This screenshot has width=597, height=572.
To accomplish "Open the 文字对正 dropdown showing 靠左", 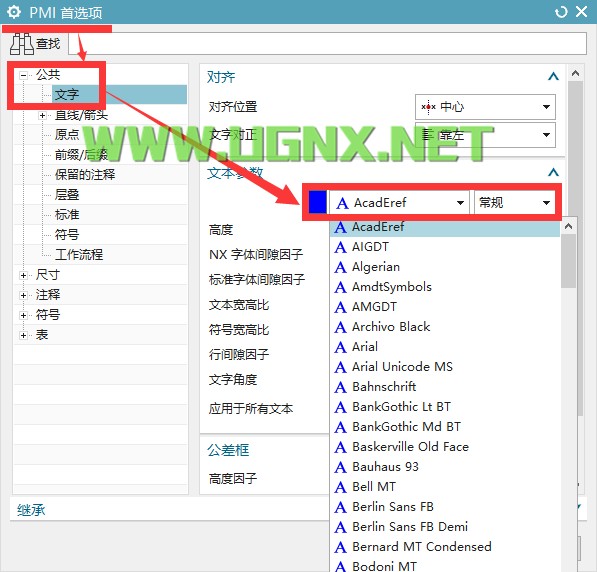I will pos(485,134).
